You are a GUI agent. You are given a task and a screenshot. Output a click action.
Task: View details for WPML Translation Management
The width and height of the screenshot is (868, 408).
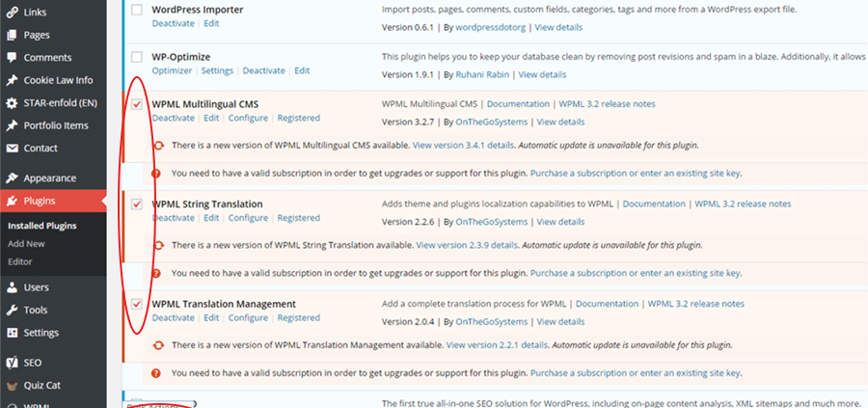click(x=560, y=321)
